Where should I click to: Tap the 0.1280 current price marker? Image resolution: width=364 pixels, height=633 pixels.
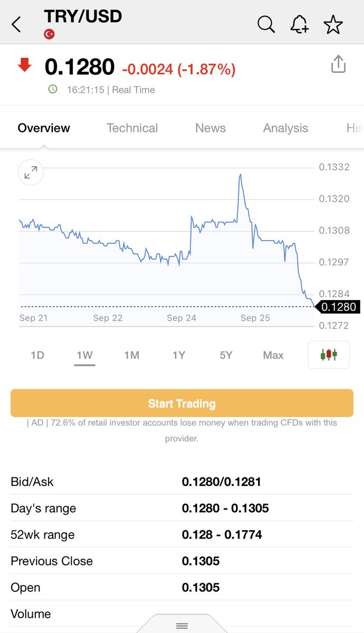338,307
